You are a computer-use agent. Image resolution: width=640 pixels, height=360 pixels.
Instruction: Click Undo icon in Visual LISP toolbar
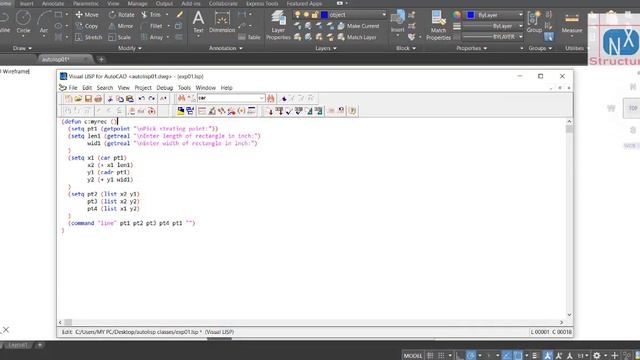[142, 99]
